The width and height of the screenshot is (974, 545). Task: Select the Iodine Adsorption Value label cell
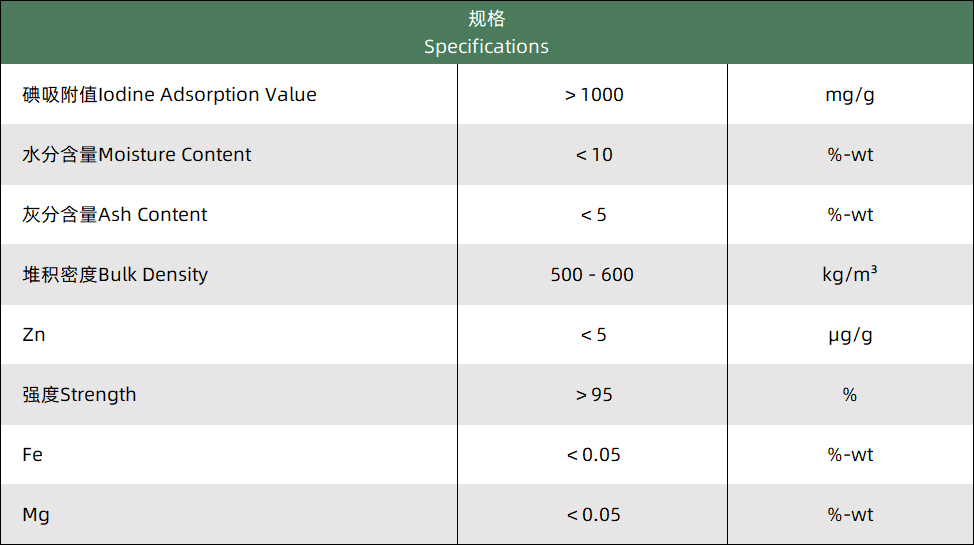[x=170, y=95]
